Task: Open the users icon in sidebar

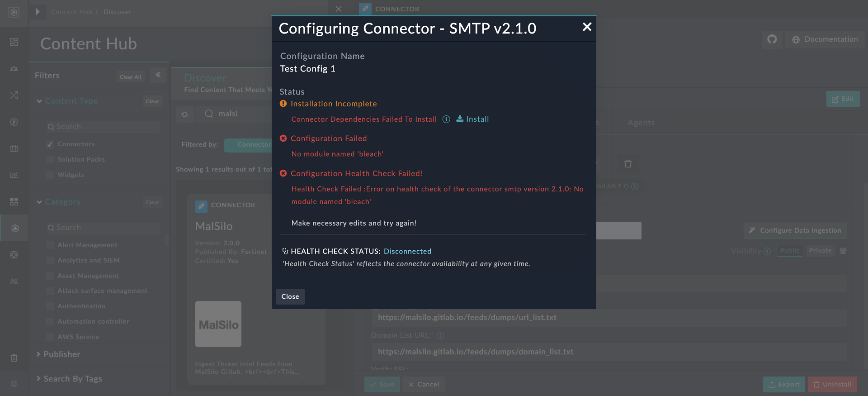Action: tap(14, 281)
